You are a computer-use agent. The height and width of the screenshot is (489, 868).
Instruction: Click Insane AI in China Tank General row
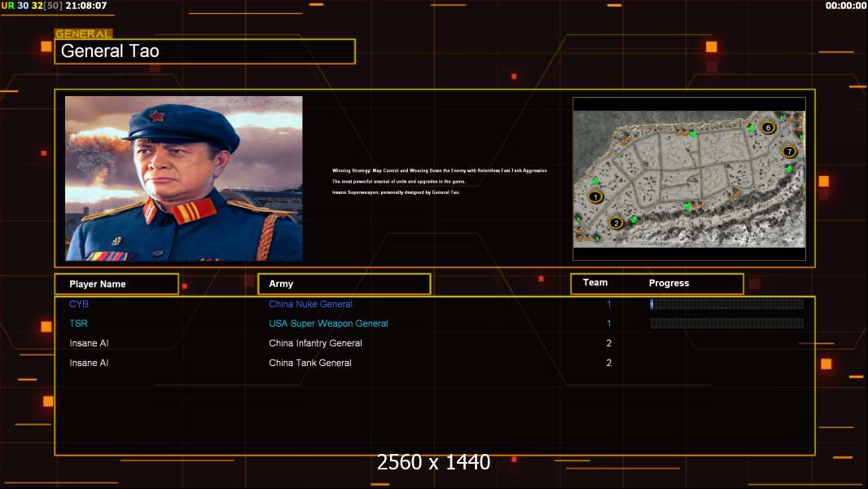[89, 363]
